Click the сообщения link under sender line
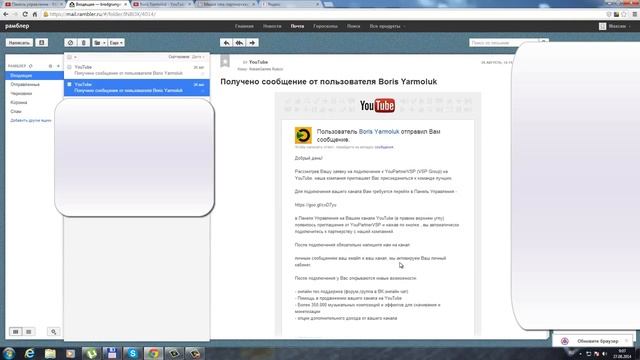The width and height of the screenshot is (640, 360). click(x=384, y=147)
